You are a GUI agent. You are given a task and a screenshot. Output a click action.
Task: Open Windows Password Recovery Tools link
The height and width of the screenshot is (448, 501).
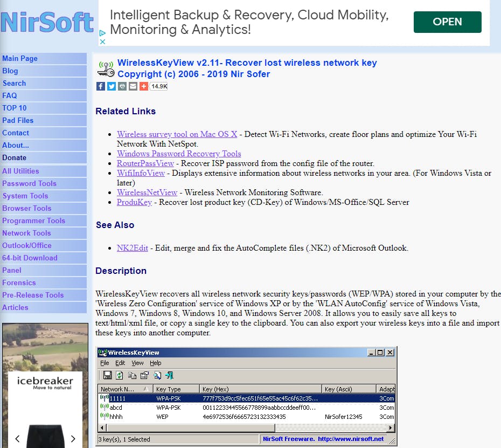179,154
